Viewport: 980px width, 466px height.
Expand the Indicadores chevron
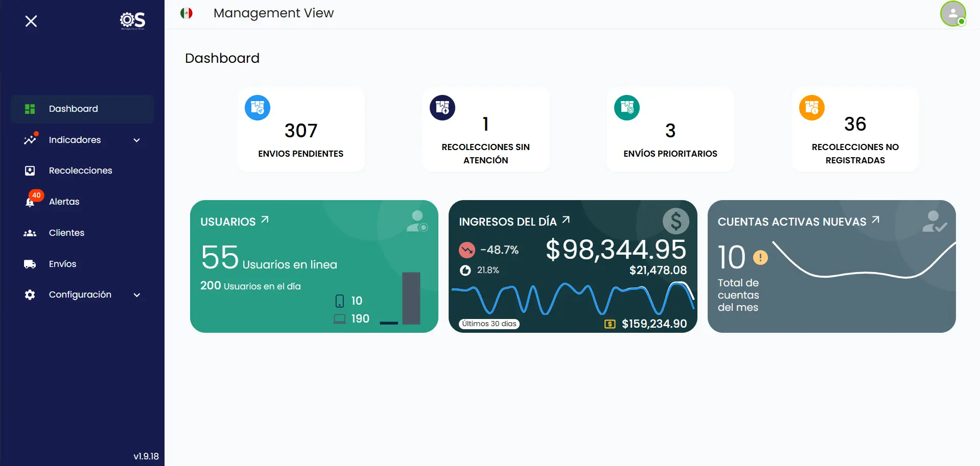[x=136, y=140]
